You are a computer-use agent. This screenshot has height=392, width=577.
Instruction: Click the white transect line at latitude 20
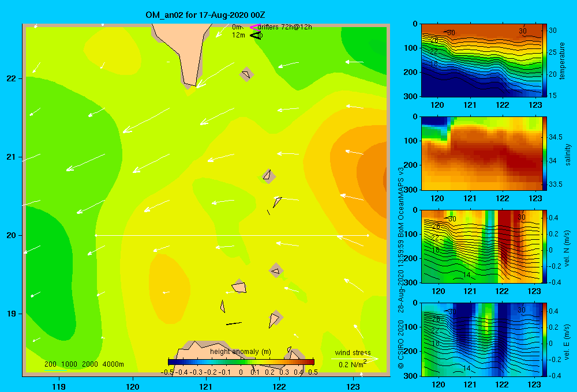[x=232, y=235]
